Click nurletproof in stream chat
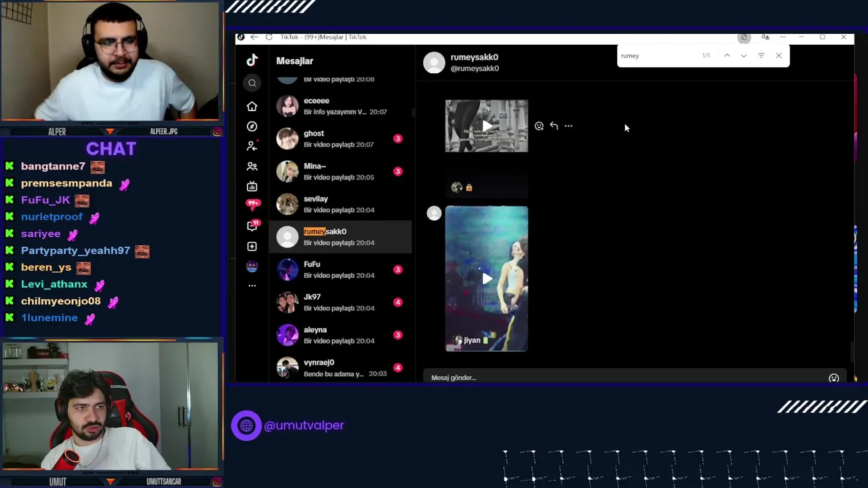 pos(52,217)
